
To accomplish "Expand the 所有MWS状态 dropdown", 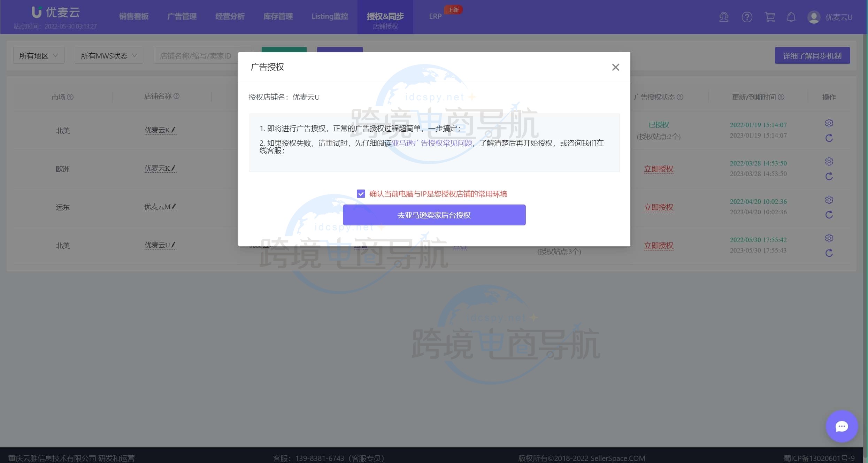I will (x=108, y=55).
